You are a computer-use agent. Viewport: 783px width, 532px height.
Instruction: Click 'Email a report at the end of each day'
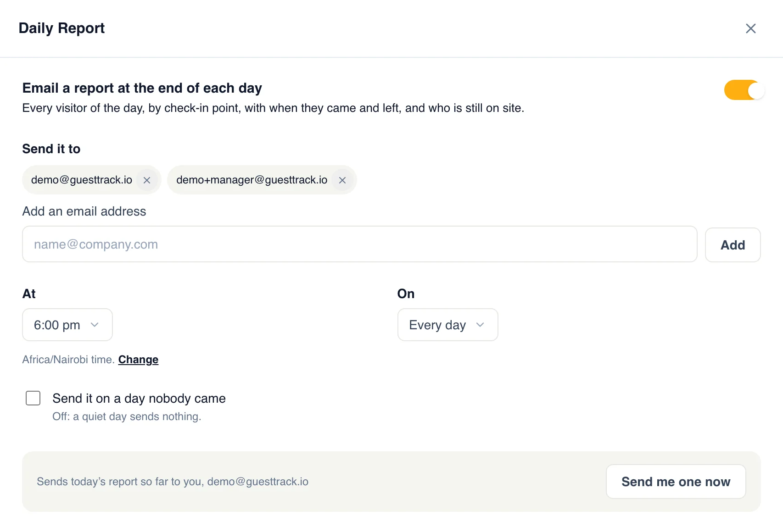(x=142, y=88)
